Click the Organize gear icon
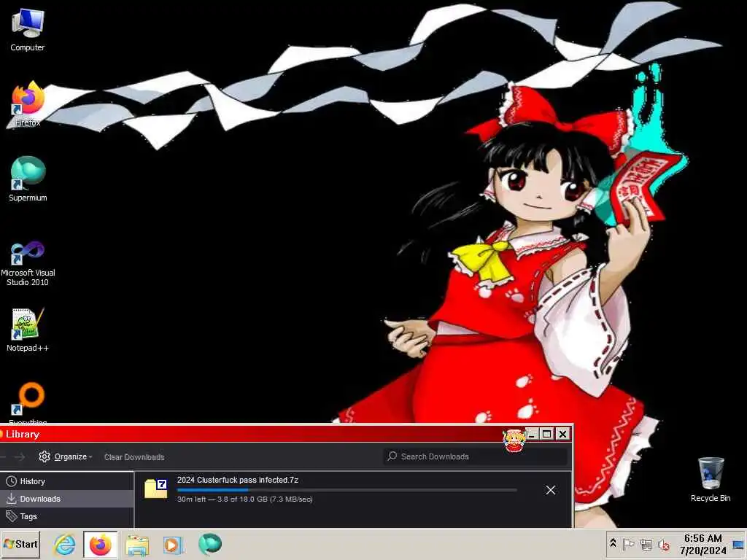The image size is (747, 560). 44,456
